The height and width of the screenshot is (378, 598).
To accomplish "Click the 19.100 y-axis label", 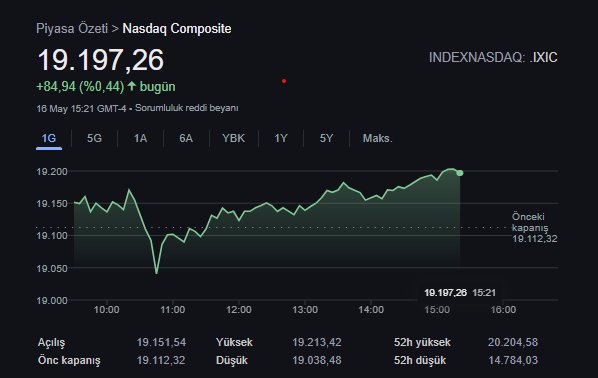I will tap(52, 236).
